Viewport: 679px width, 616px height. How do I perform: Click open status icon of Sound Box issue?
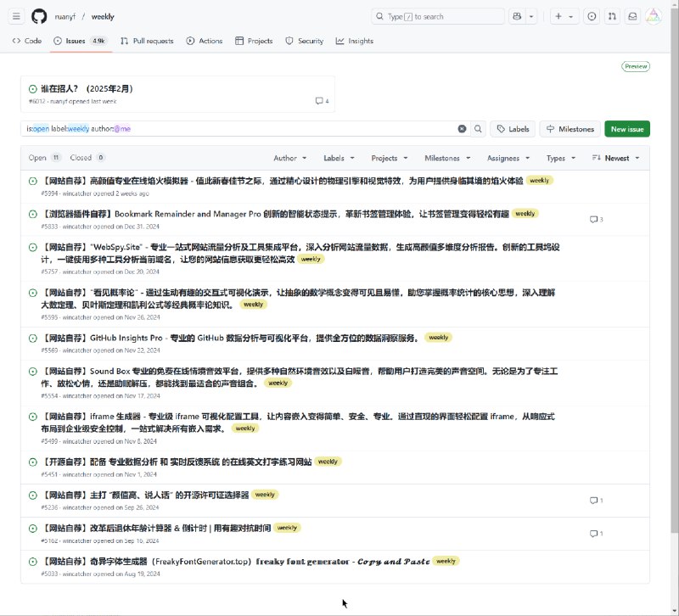33,372
